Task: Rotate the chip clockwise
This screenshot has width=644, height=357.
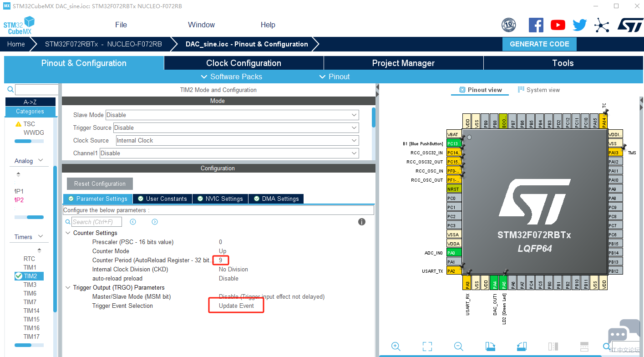Action: pos(490,347)
